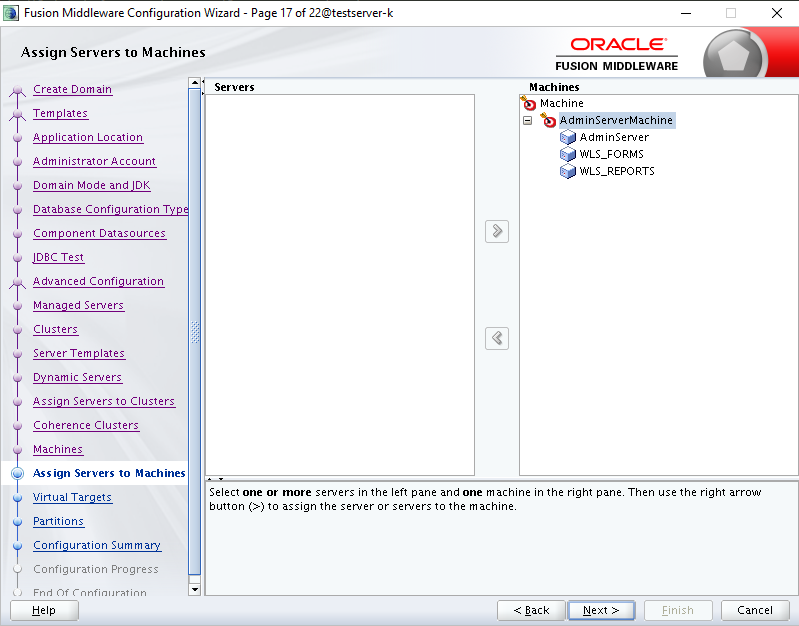Open Machines step
Image resolution: width=799 pixels, height=626 pixels.
(58, 449)
